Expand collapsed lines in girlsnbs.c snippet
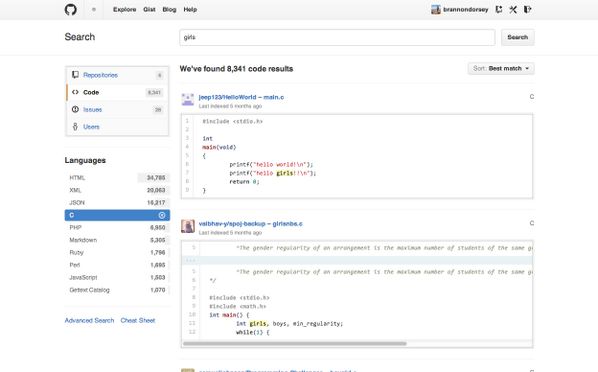This screenshot has height=372, width=598. [x=357, y=261]
